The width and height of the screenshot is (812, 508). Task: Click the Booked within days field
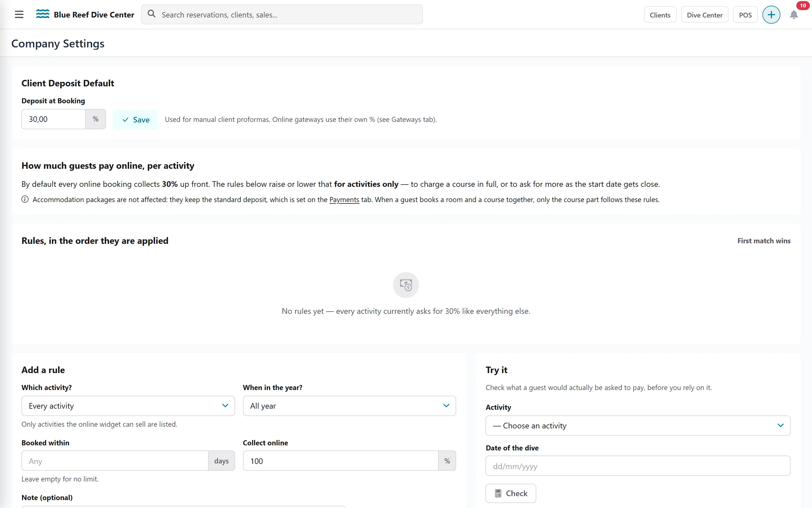(x=115, y=461)
